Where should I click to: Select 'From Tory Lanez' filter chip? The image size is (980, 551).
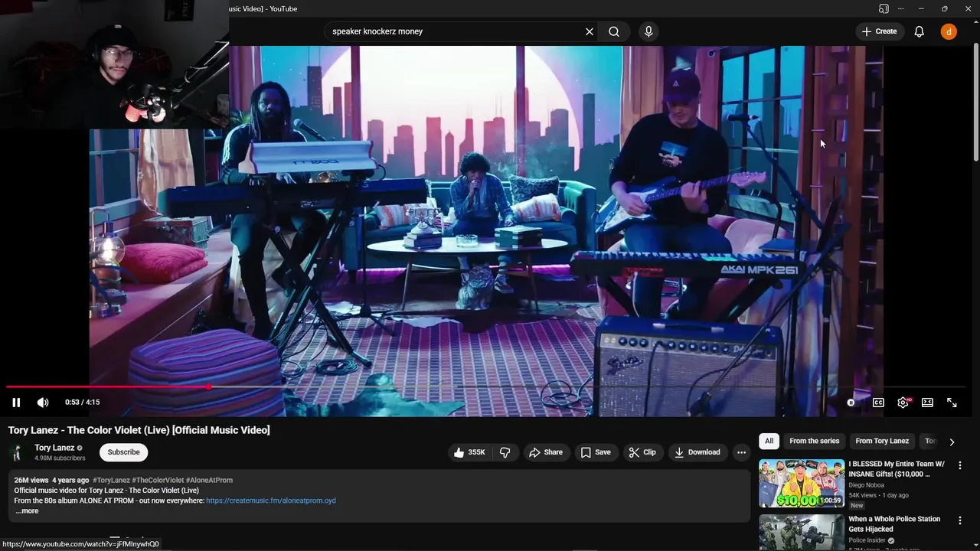click(882, 441)
